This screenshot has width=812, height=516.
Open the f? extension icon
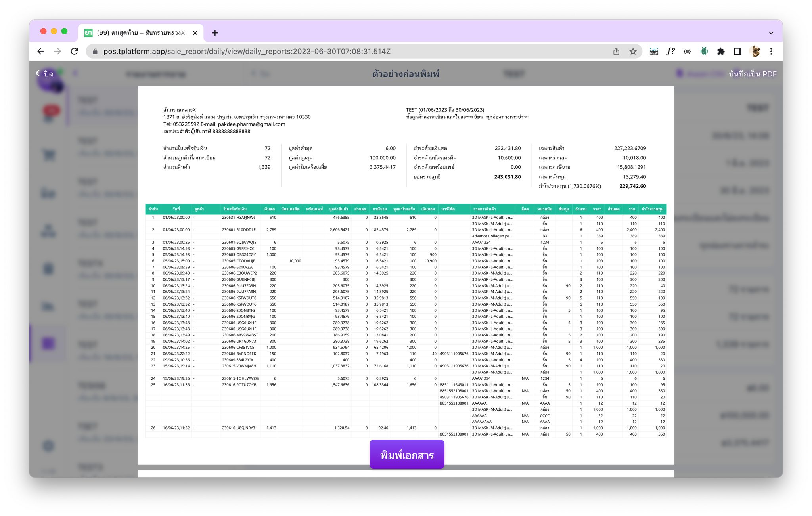click(670, 51)
